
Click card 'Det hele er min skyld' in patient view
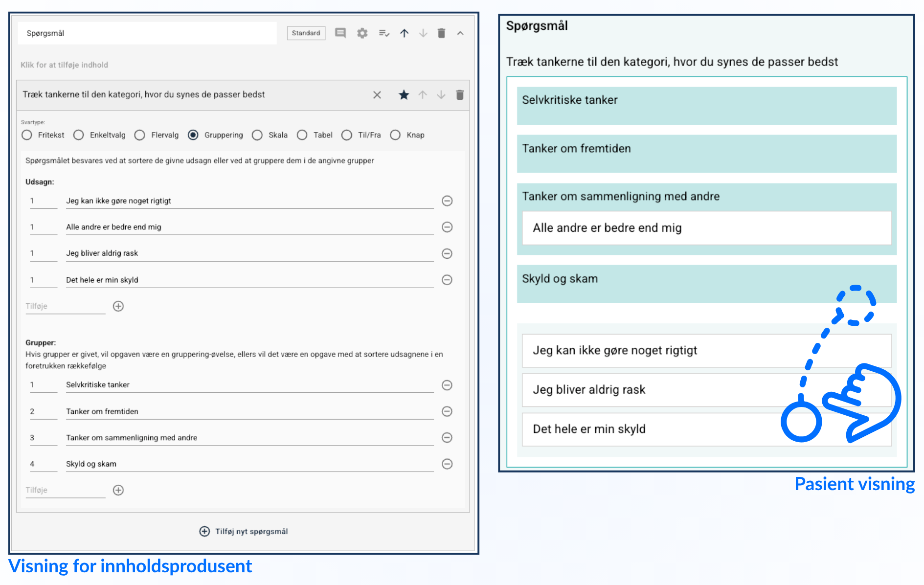coord(707,429)
